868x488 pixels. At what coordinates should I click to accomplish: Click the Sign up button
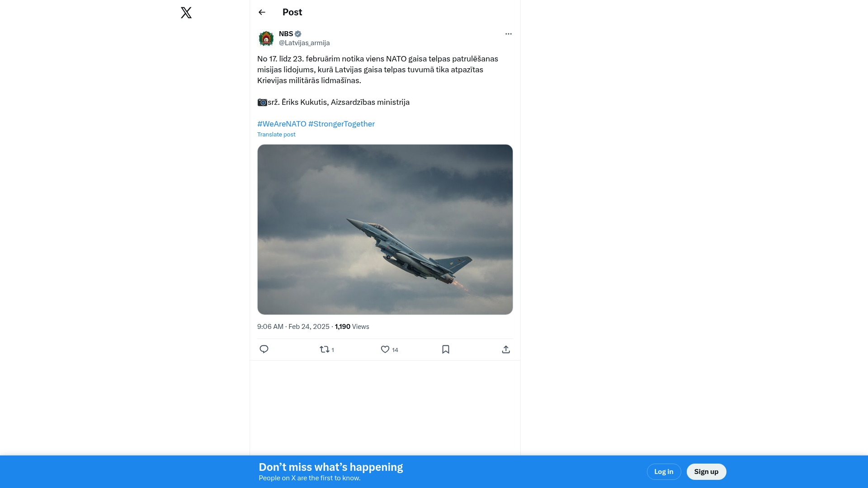[706, 472]
